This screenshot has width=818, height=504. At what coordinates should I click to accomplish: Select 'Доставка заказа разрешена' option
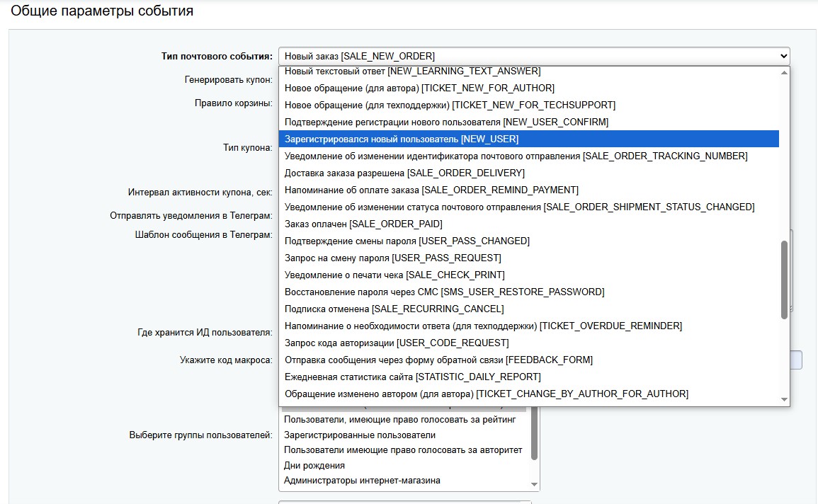click(x=404, y=173)
